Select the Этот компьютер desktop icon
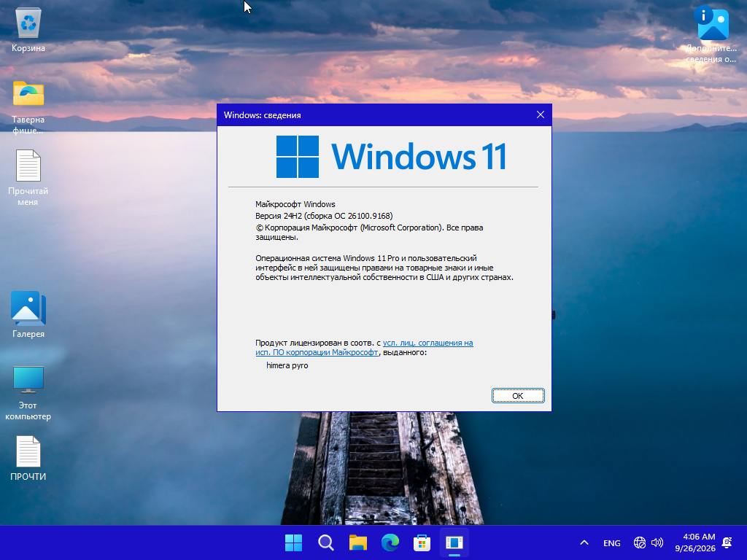 click(28, 393)
